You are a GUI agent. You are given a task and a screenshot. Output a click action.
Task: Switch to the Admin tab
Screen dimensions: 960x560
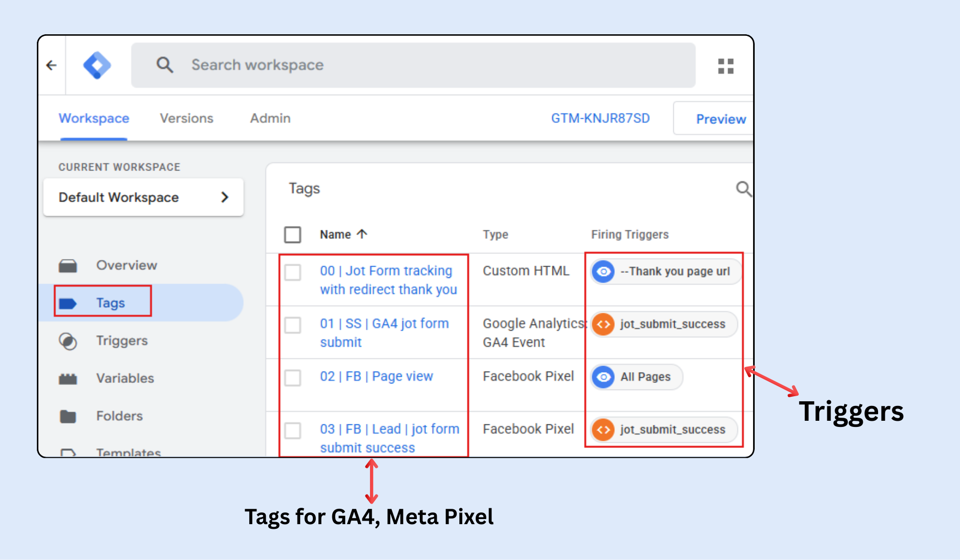pyautogui.click(x=270, y=118)
